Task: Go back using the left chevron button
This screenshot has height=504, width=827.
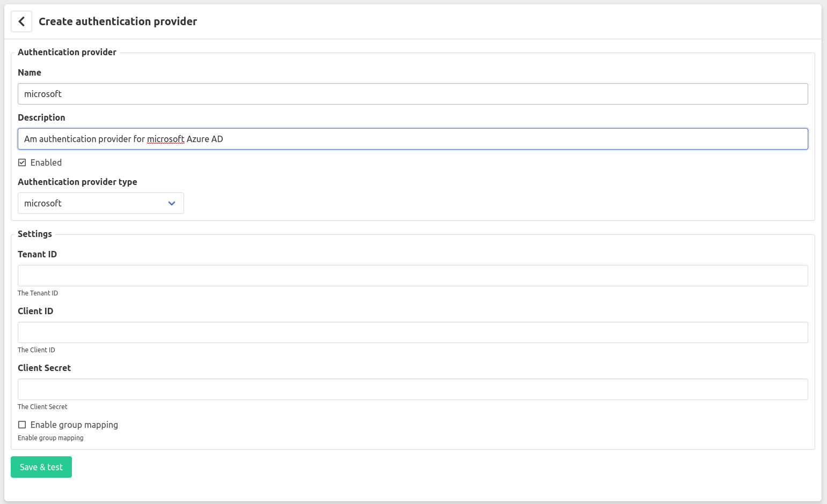Action: coord(21,21)
